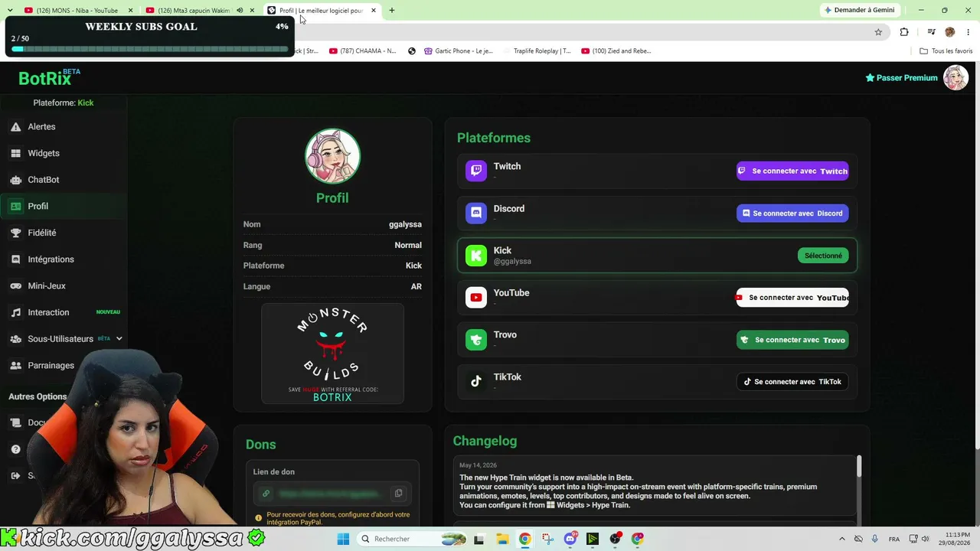Click the Changelog panel scrollbar
The width and height of the screenshot is (980, 551).
tap(859, 465)
